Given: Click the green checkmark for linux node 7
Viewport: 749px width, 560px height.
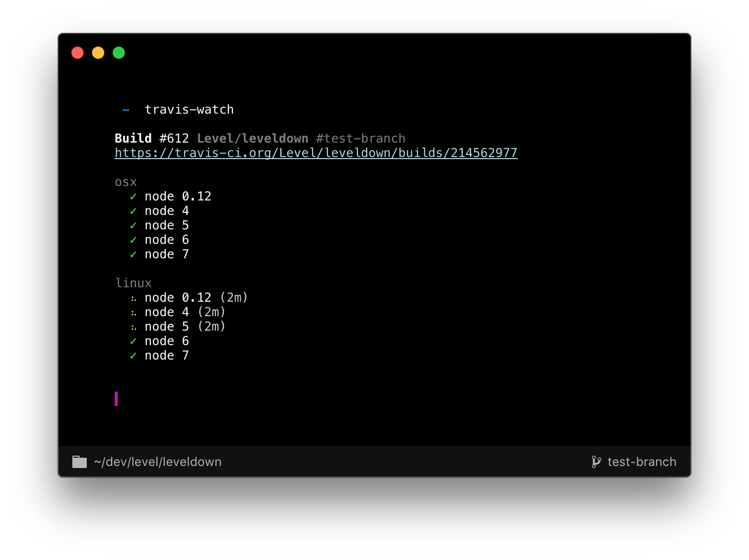Looking at the screenshot, I should click(133, 356).
